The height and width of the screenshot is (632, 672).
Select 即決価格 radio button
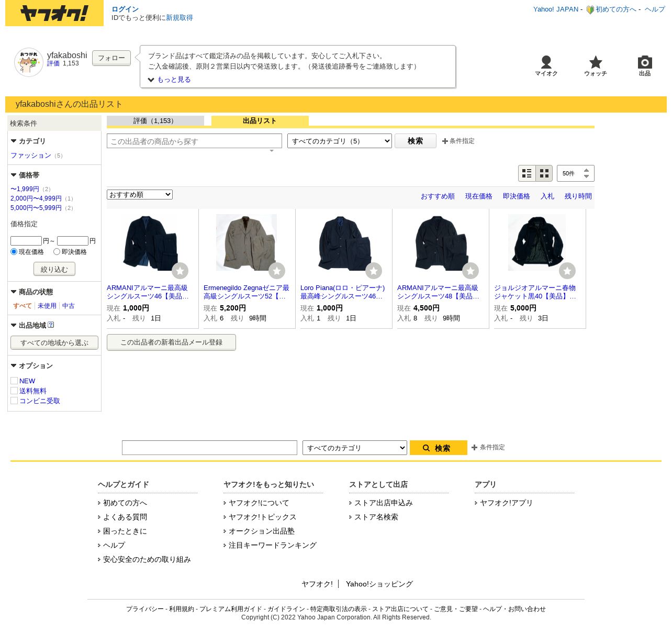(57, 252)
